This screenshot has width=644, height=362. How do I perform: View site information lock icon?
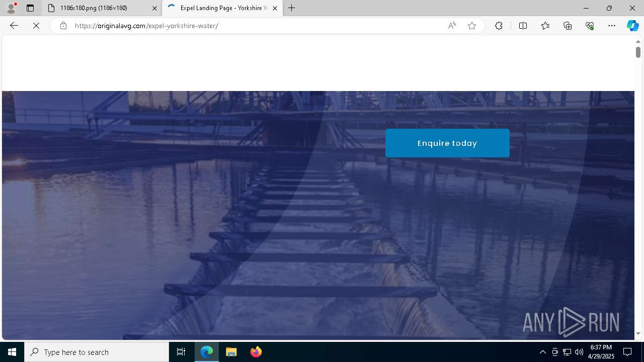(x=63, y=26)
